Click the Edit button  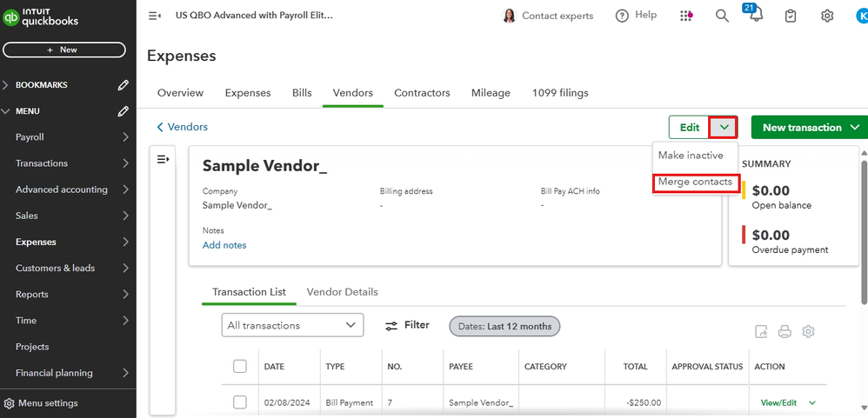click(x=689, y=128)
